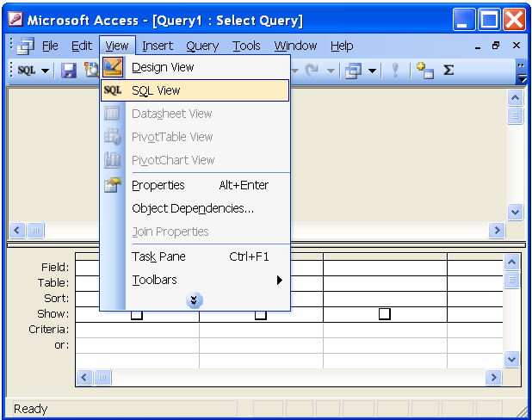This screenshot has width=532, height=420.
Task: Open the Edit menu
Action: pos(82,46)
